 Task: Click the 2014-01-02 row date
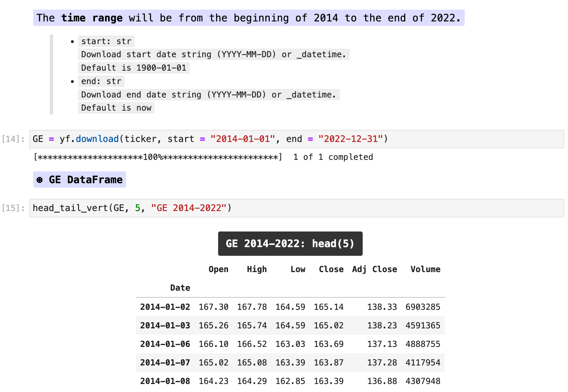165,307
